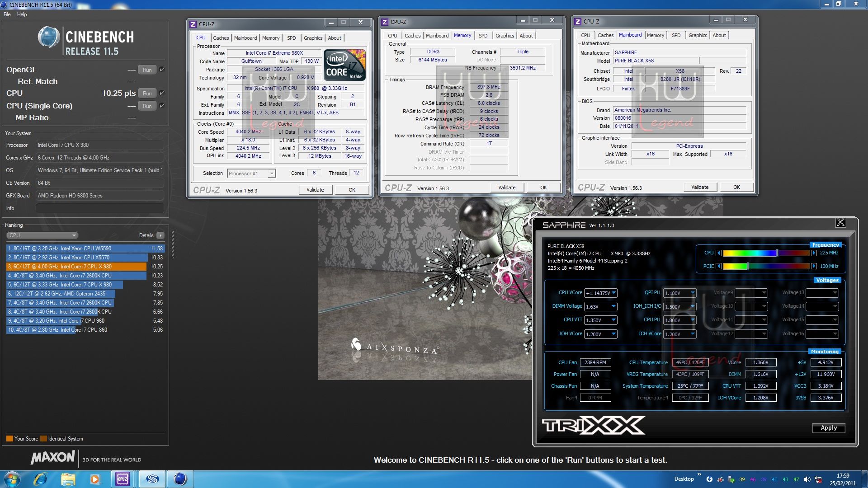The height and width of the screenshot is (488, 868).
Task: Click Validate in leftmost CPU-Z window
Action: [315, 190]
